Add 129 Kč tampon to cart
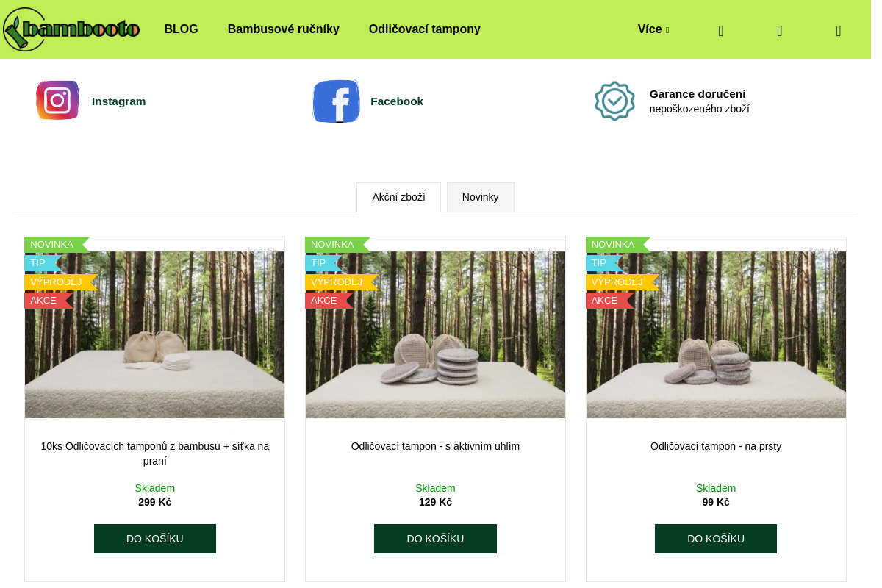Viewport: 882px width, 588px height. click(x=435, y=539)
